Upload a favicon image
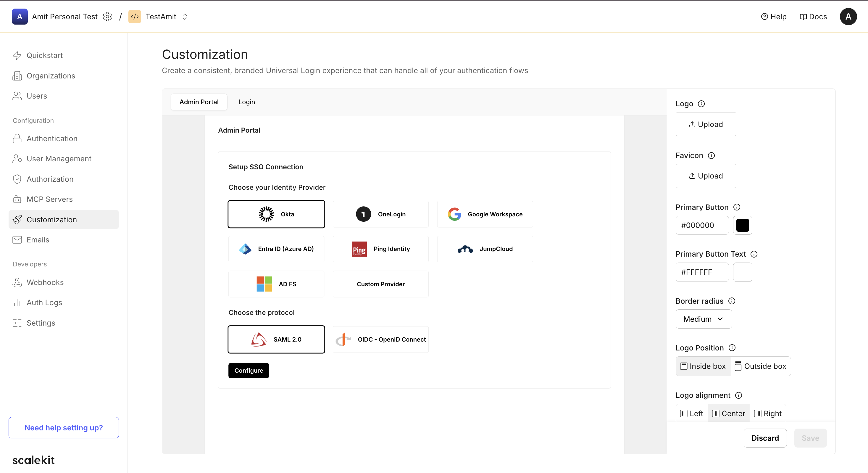868x473 pixels. pyautogui.click(x=706, y=176)
